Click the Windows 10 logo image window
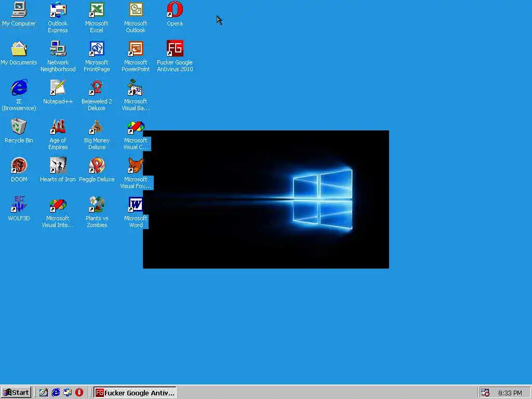532x399 pixels. tap(266, 199)
